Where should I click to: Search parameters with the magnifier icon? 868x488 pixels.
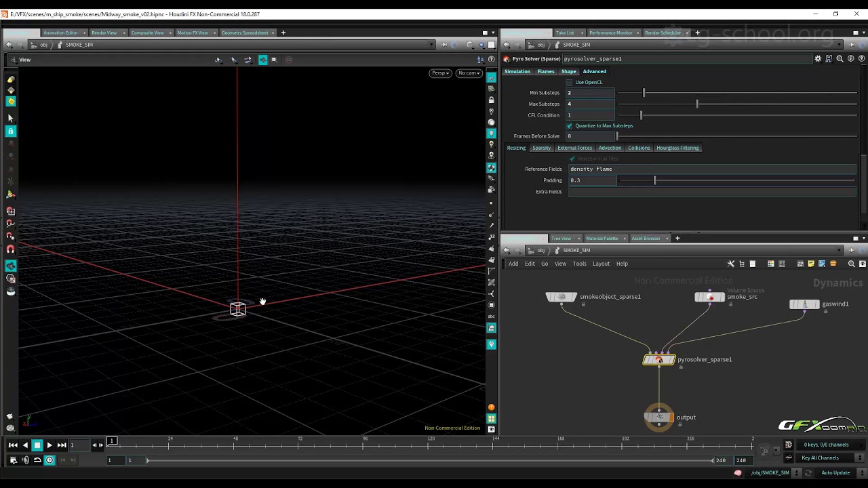[x=840, y=59]
